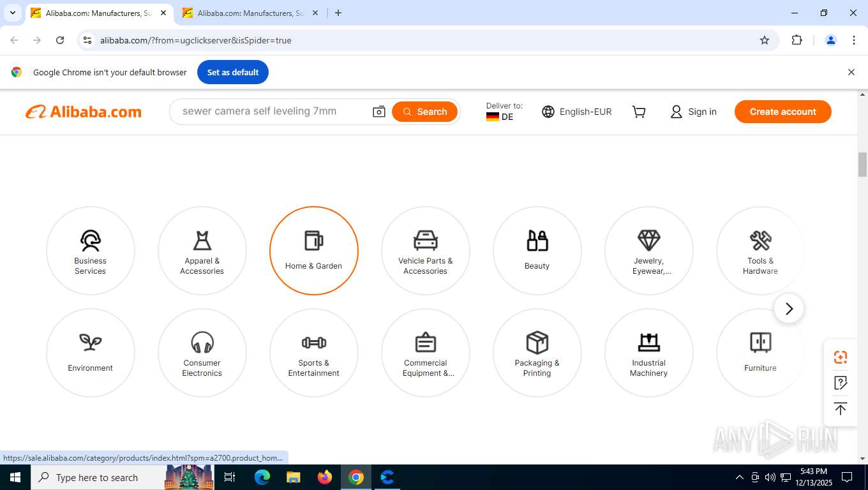Set Chrome as default browser
868x490 pixels.
[233, 72]
